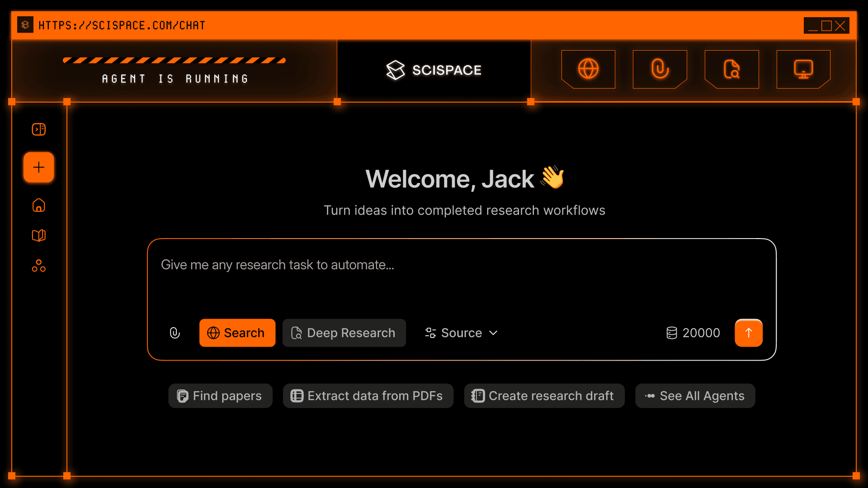Start a new chat with the plus button
The height and width of the screenshot is (488, 868).
pyautogui.click(x=39, y=168)
